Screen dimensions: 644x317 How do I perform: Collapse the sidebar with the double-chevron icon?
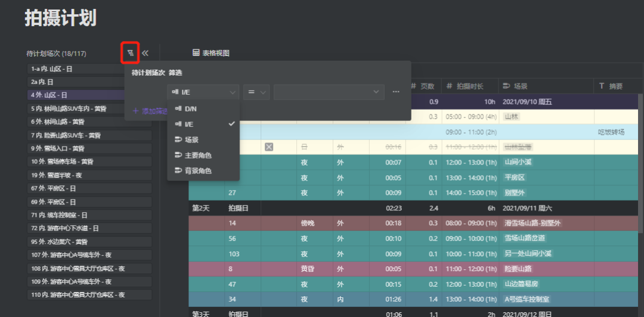point(145,53)
